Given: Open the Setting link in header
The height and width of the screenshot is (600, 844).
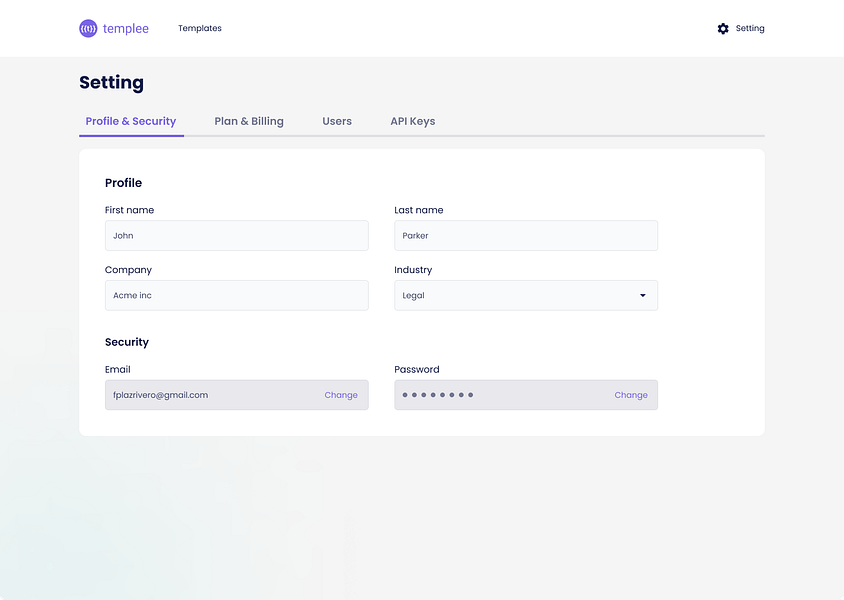Looking at the screenshot, I should coord(750,29).
